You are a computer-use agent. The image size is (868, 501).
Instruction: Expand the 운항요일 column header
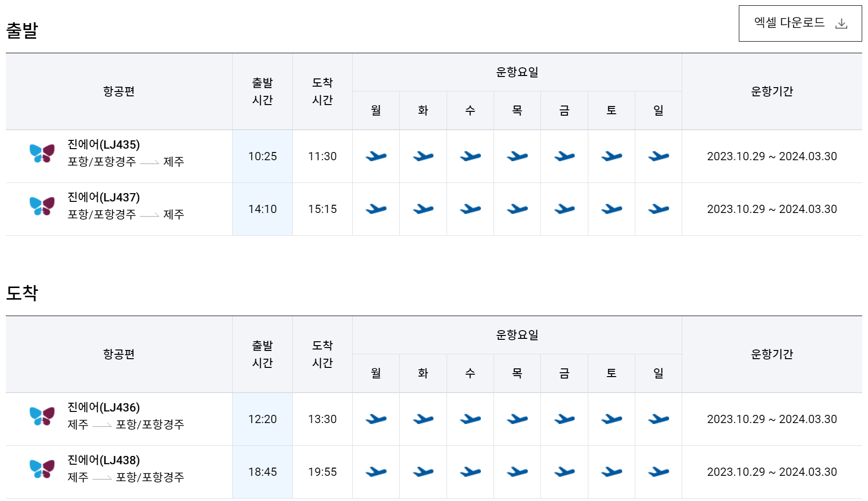tap(517, 72)
